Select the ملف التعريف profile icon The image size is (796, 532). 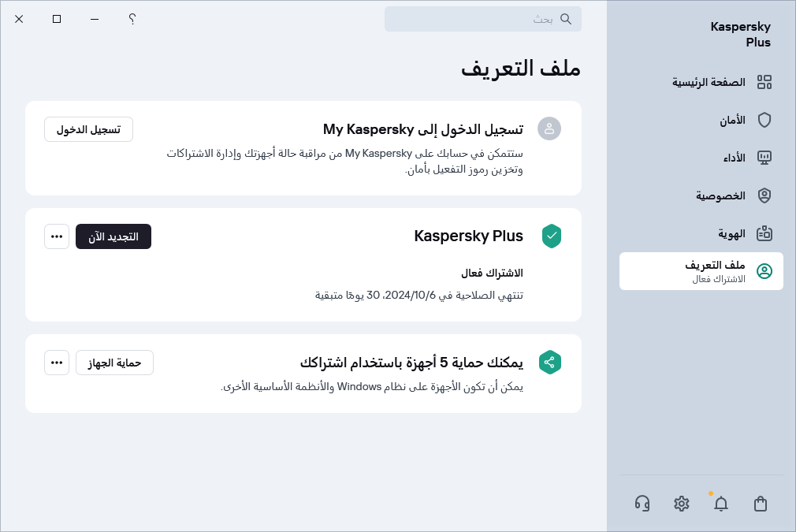(764, 271)
